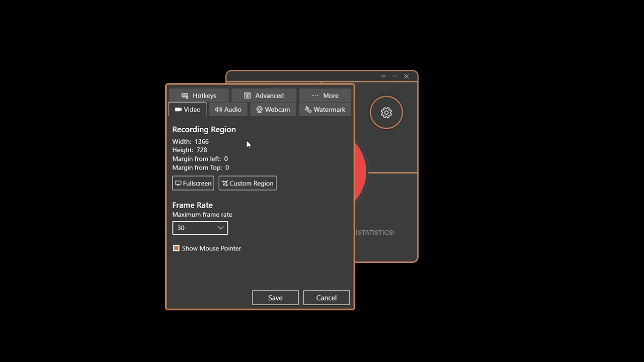This screenshot has height=362, width=644.
Task: Click the Margin from Top text
Action: pos(201,167)
